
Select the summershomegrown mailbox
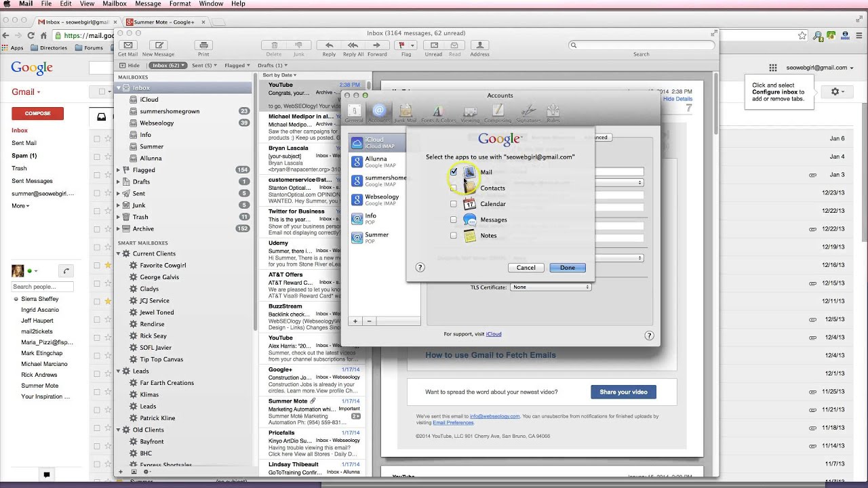[184, 111]
